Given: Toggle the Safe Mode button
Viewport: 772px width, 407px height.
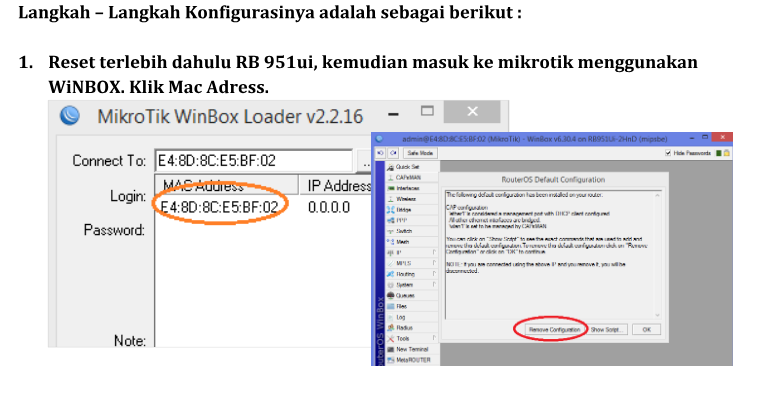Looking at the screenshot, I should [x=420, y=153].
